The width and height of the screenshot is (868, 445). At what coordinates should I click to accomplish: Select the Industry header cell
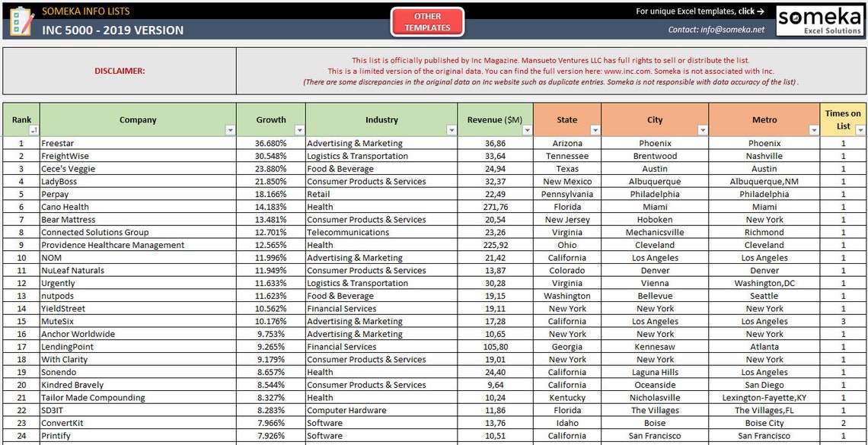(381, 119)
